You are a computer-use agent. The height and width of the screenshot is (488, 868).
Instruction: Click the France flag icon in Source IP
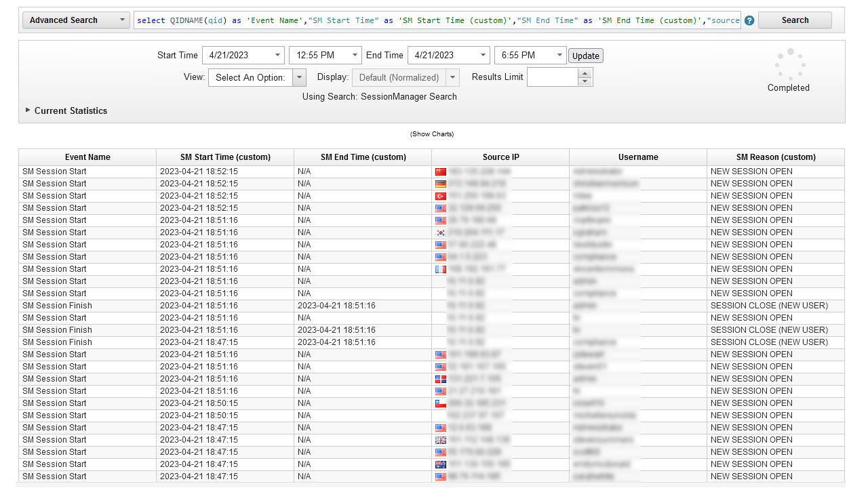coord(440,269)
